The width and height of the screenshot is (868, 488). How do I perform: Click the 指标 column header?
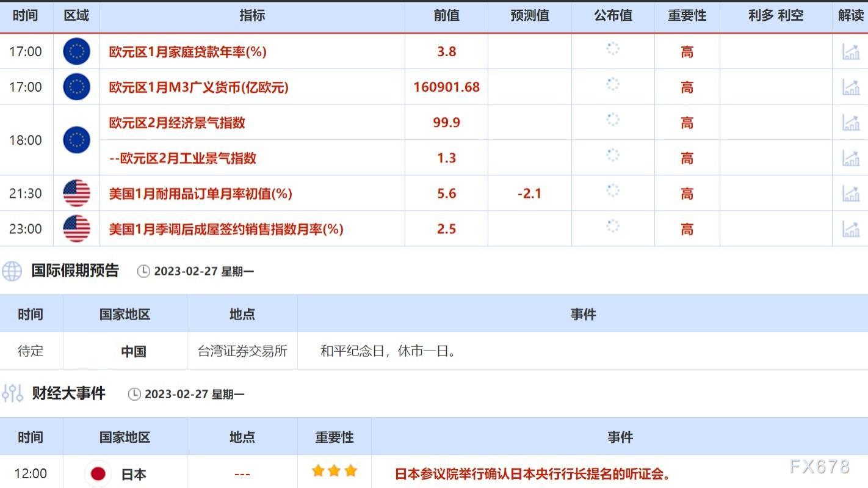pyautogui.click(x=252, y=16)
